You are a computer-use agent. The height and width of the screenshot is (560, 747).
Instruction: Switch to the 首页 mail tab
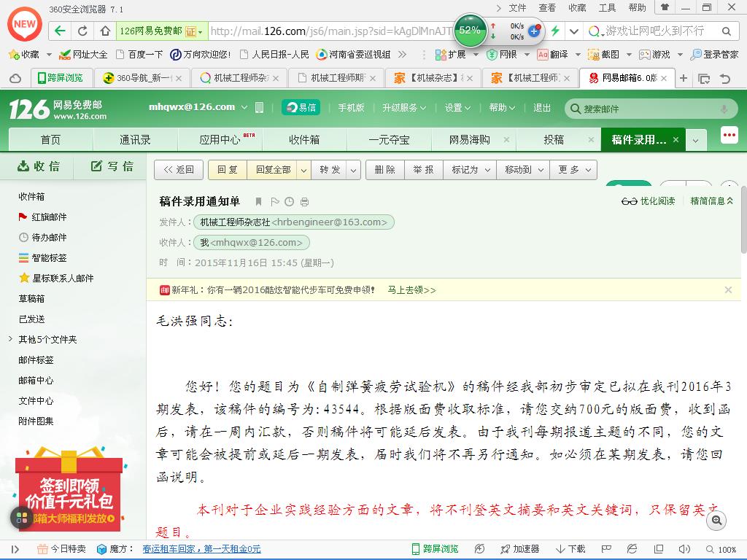click(50, 140)
